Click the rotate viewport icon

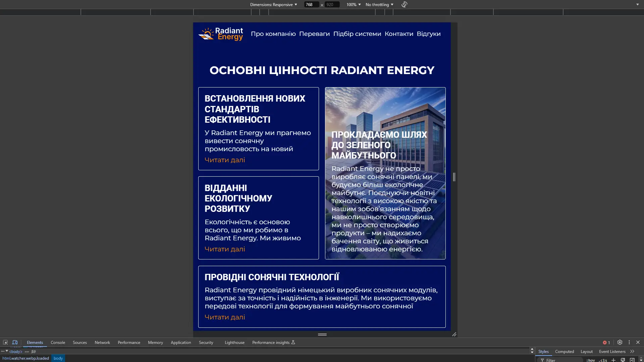point(404,4)
